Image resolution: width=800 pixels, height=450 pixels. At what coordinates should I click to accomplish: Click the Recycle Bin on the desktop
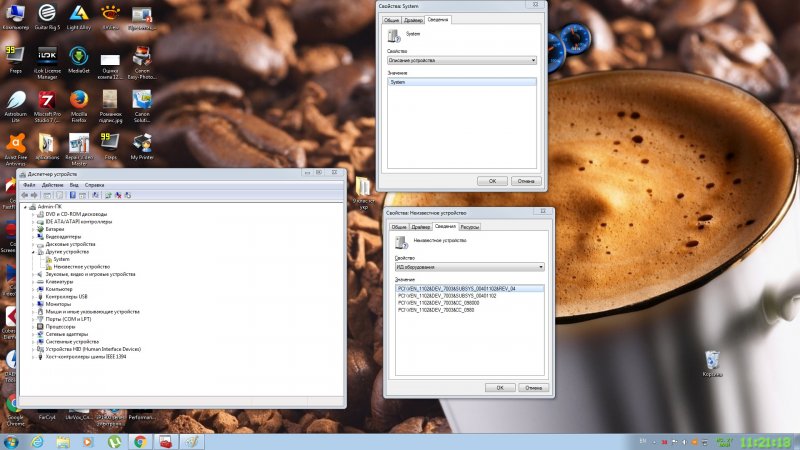712,360
